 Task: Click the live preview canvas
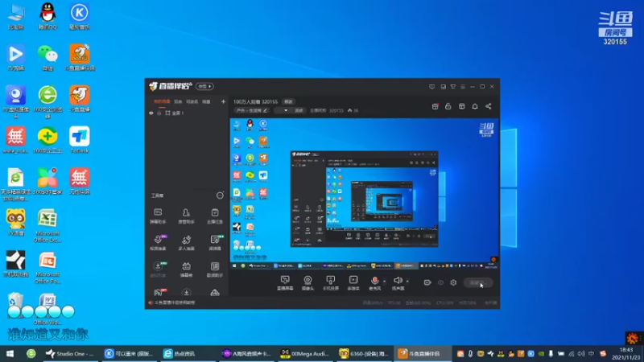[x=365, y=194]
